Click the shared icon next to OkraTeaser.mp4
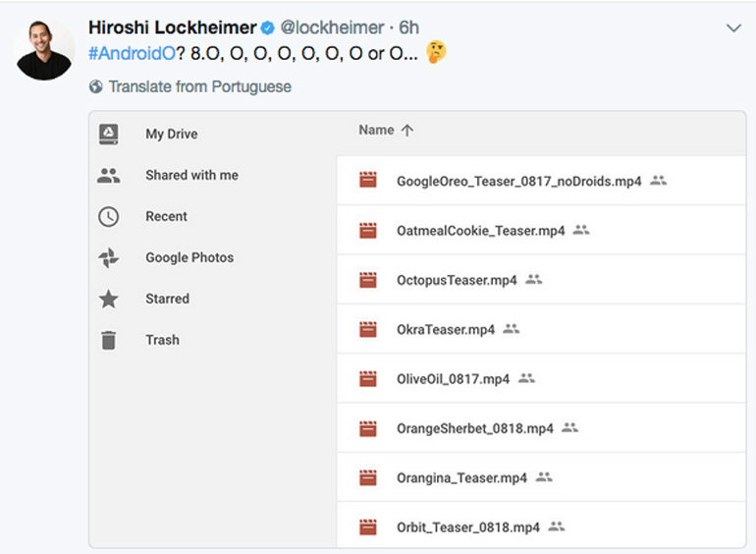This screenshot has width=756, height=554. 511,329
